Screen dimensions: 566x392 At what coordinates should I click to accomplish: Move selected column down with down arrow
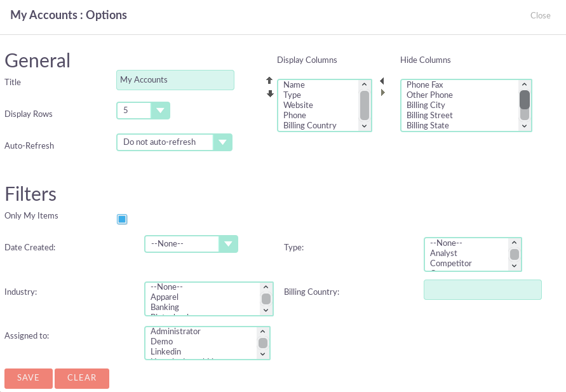(x=269, y=93)
